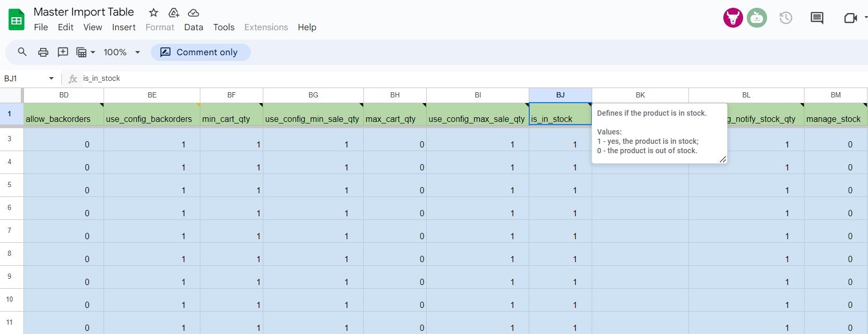Viewport: 868px width, 334px height.
Task: Click the allow_backorders header cell
Action: click(63, 114)
